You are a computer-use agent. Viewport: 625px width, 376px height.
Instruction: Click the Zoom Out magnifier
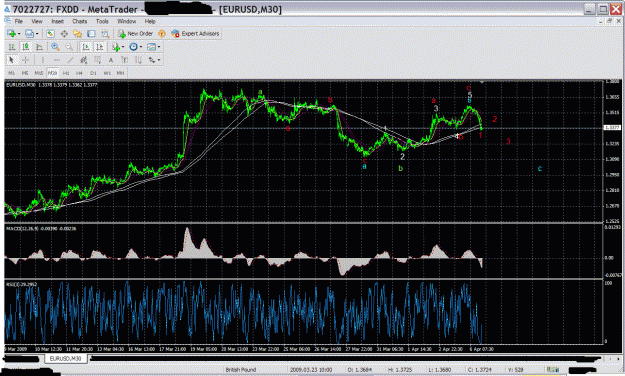point(69,47)
